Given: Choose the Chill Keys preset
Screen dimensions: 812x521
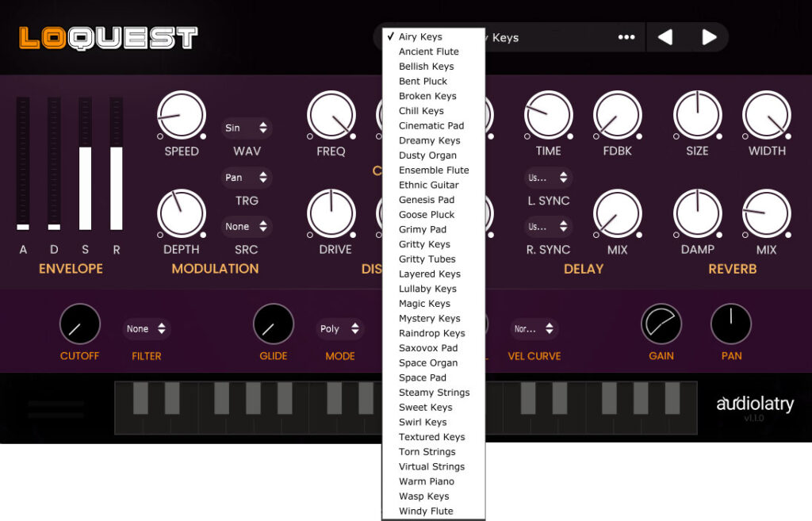Looking at the screenshot, I should (434, 111).
